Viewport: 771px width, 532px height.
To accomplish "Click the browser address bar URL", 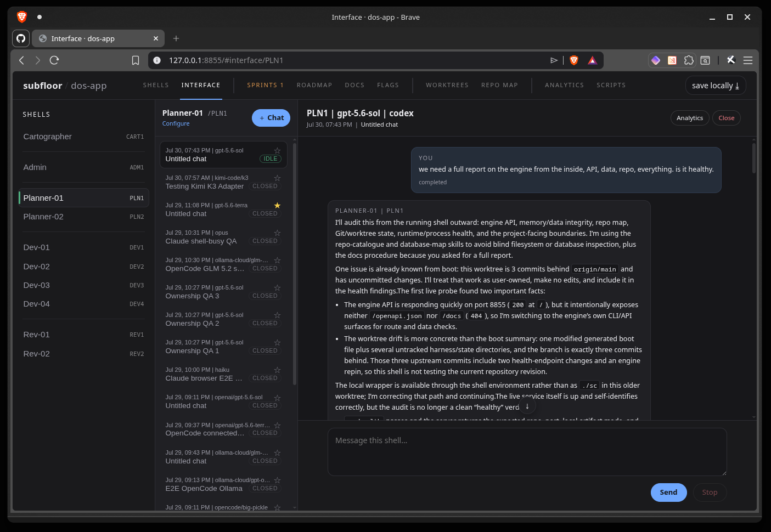I will click(x=226, y=60).
